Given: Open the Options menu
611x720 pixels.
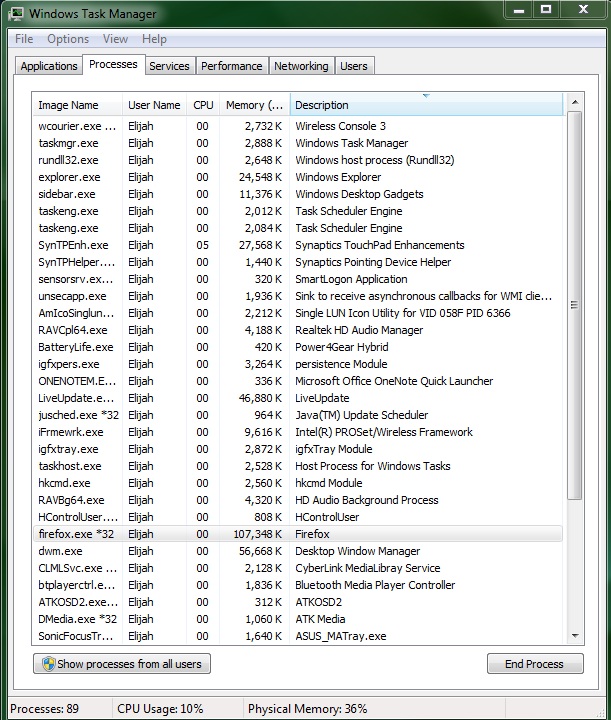Looking at the screenshot, I should pos(68,39).
